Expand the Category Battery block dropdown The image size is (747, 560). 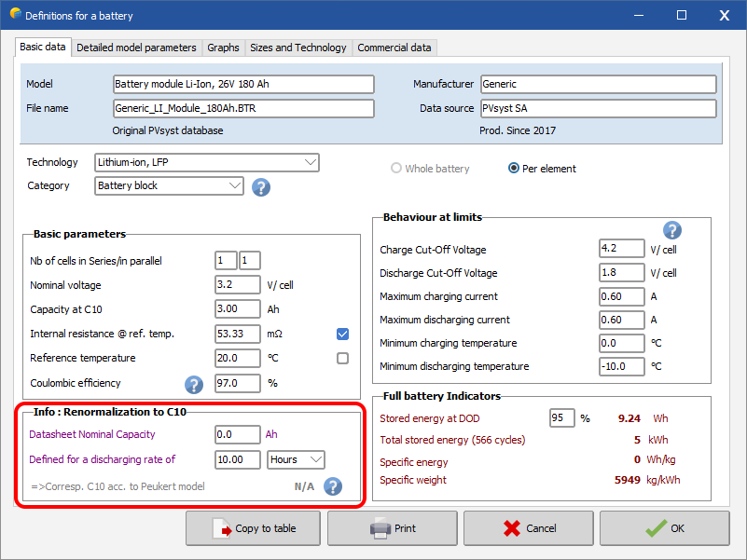169,185
